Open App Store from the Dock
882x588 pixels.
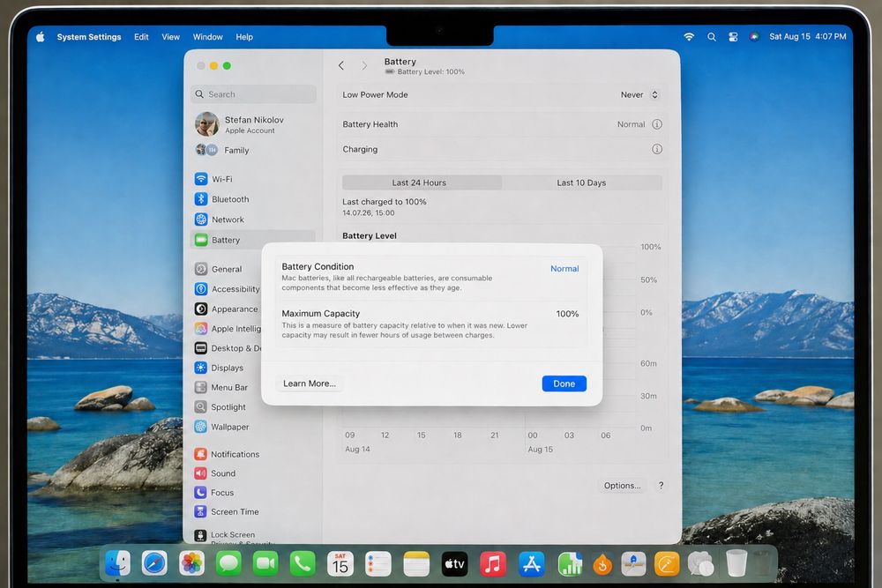[x=531, y=562]
